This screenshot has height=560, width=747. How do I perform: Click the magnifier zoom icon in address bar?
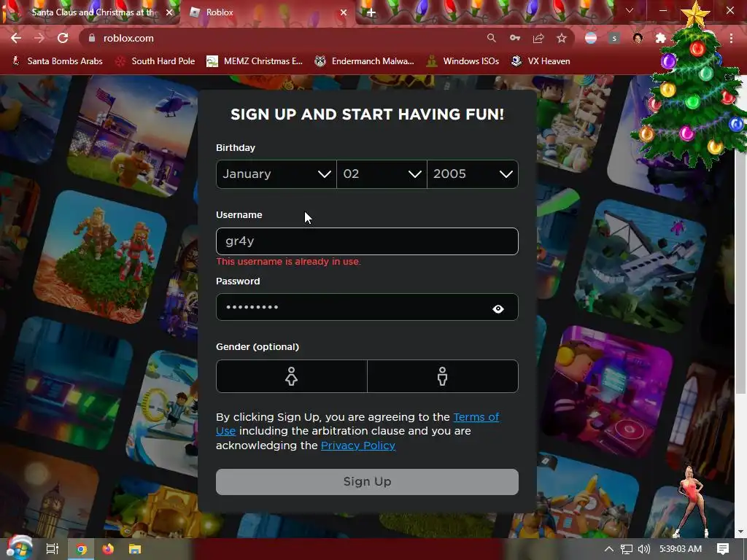[491, 38]
